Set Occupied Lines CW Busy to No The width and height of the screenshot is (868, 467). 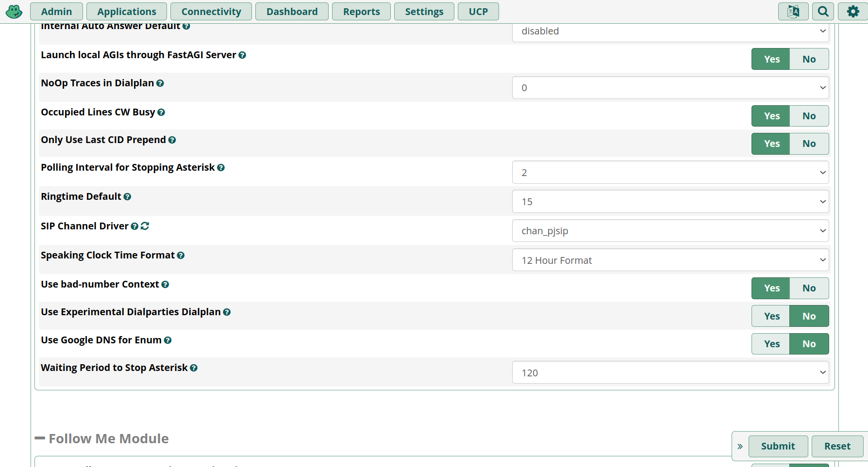[809, 116]
